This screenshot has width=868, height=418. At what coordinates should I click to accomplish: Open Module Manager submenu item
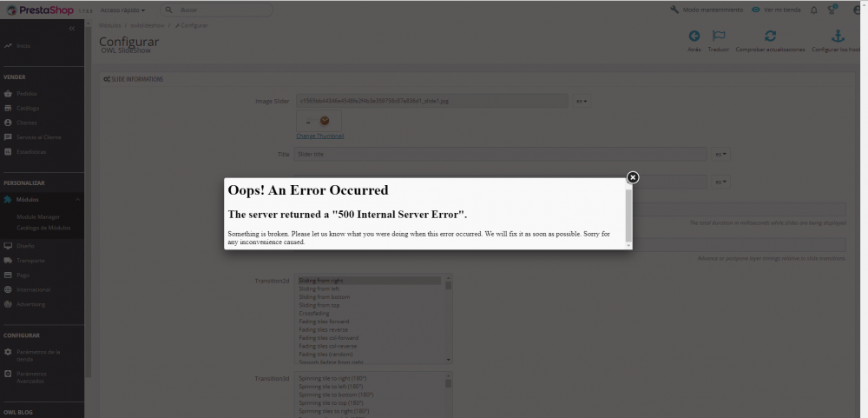click(x=38, y=216)
